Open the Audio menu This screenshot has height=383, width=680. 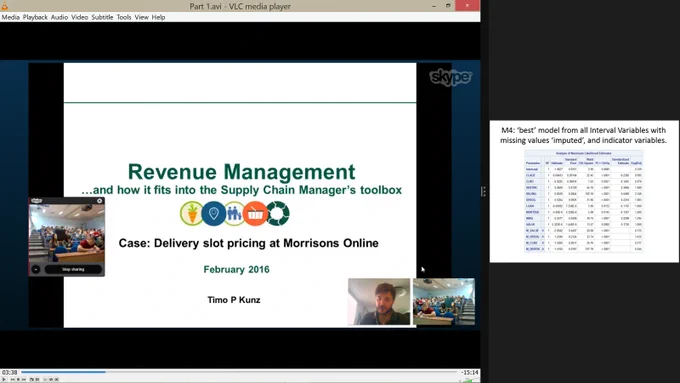coord(59,17)
